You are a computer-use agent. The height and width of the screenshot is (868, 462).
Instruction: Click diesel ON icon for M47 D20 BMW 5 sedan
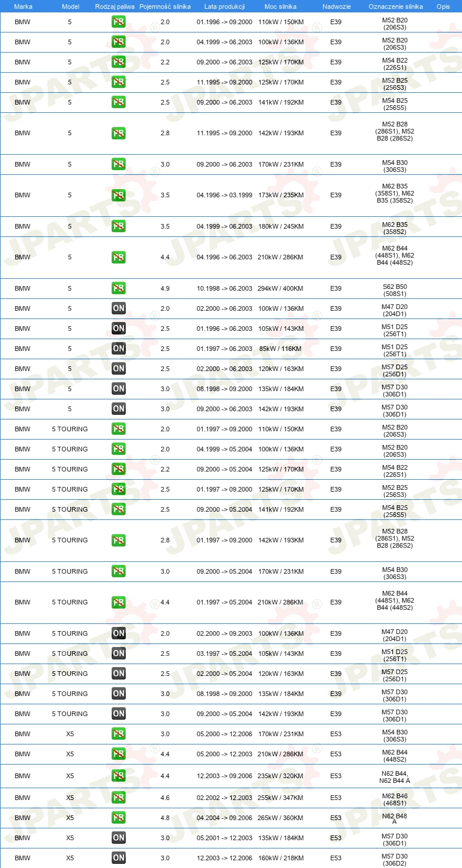tap(119, 308)
